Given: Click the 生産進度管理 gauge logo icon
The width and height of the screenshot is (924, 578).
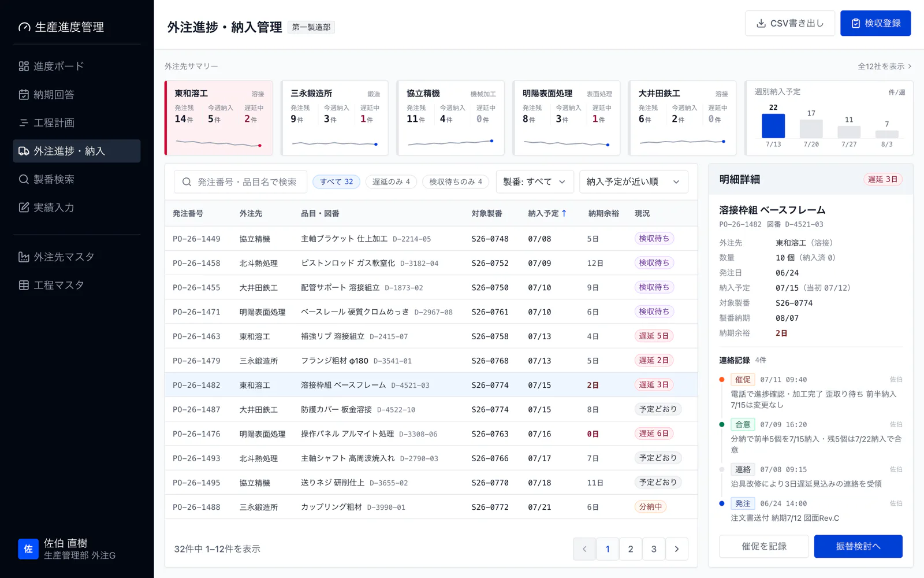Looking at the screenshot, I should click(24, 27).
